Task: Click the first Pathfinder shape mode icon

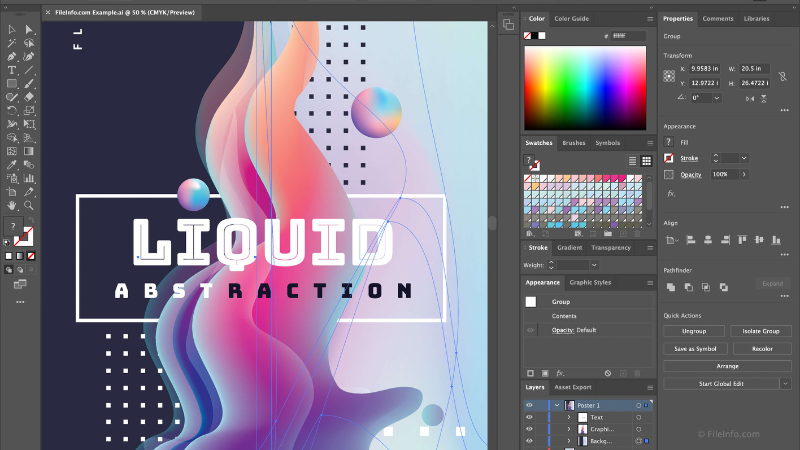Action: click(671, 287)
